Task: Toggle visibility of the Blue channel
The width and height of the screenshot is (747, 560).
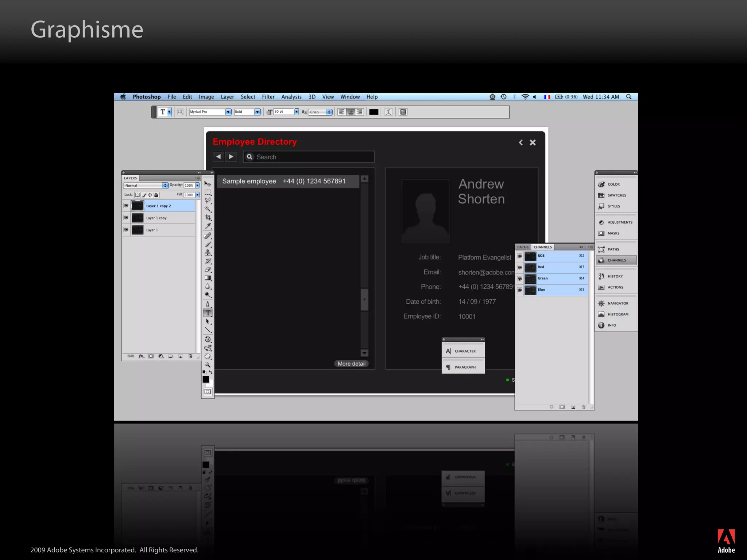Action: 519,290
